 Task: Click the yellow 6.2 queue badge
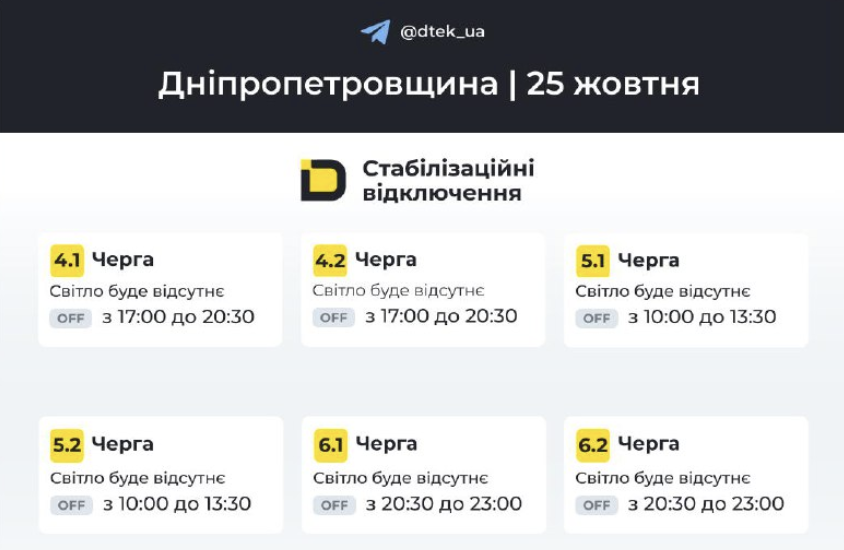593,445
